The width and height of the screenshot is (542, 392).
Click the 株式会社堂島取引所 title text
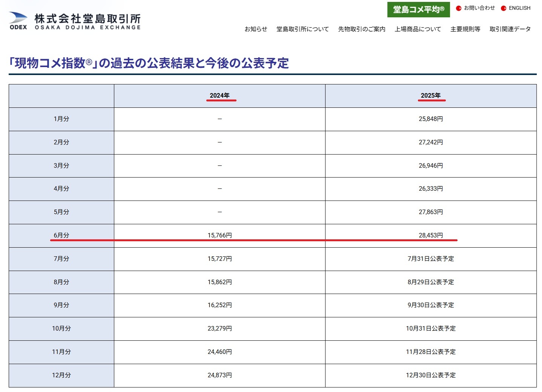[88, 19]
